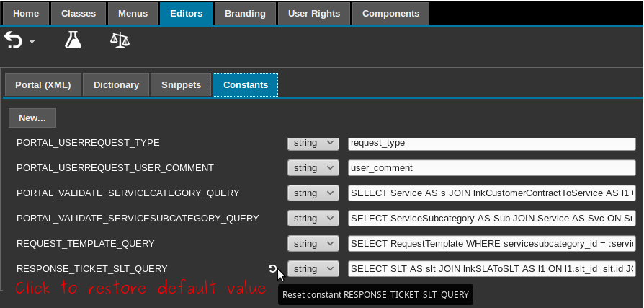Open the Classes tab

pos(79,13)
